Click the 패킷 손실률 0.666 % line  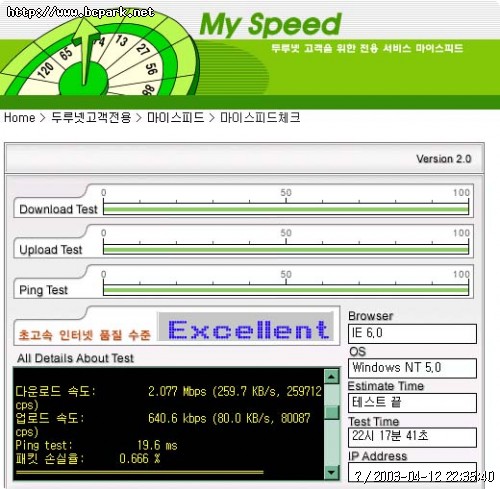[x=88, y=459]
